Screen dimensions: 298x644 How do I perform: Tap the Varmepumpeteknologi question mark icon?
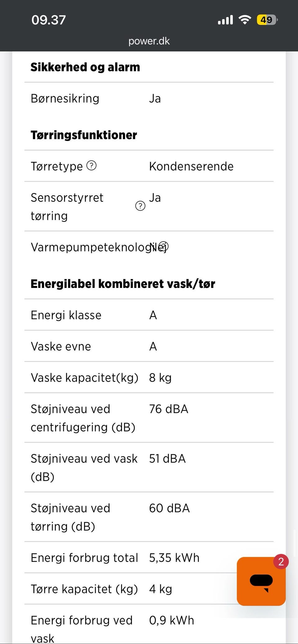(164, 246)
